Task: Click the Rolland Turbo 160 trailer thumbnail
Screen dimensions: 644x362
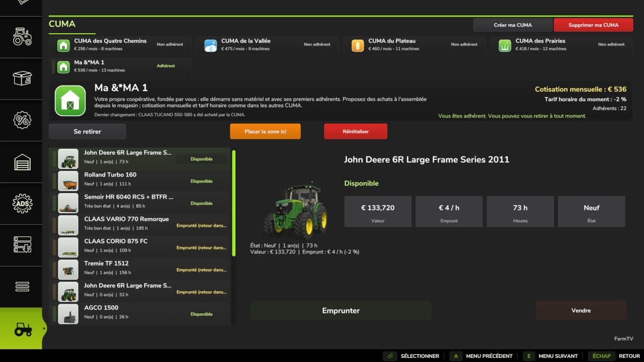Action: pyautogui.click(x=68, y=181)
